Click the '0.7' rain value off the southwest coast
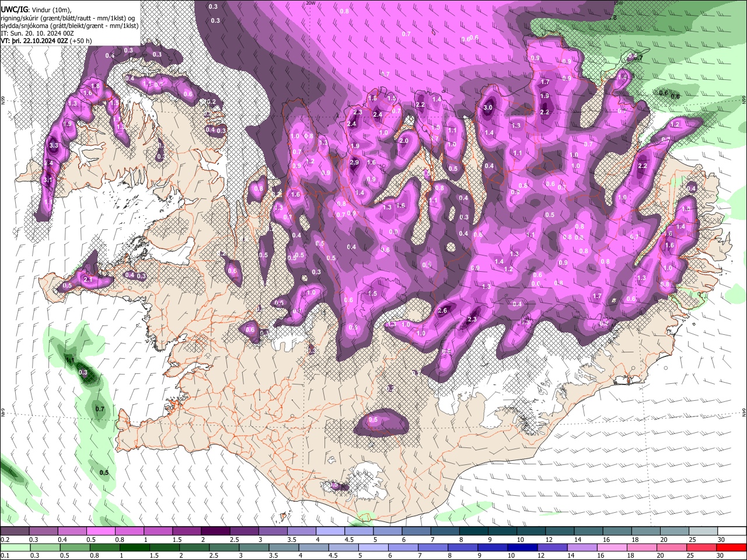The height and width of the screenshot is (560, 747). tap(100, 409)
